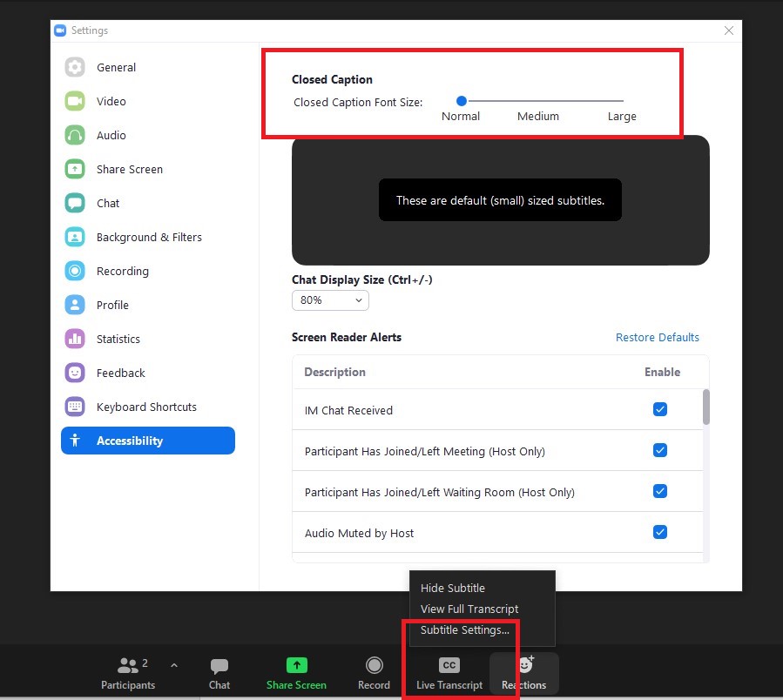Click the Live Transcript CC icon

449,665
